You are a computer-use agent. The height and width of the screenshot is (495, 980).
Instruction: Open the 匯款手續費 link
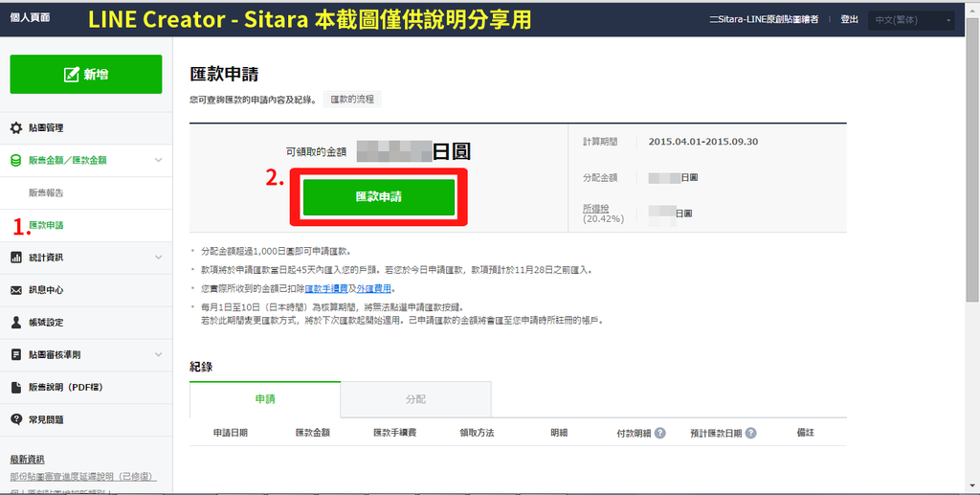[x=326, y=289]
